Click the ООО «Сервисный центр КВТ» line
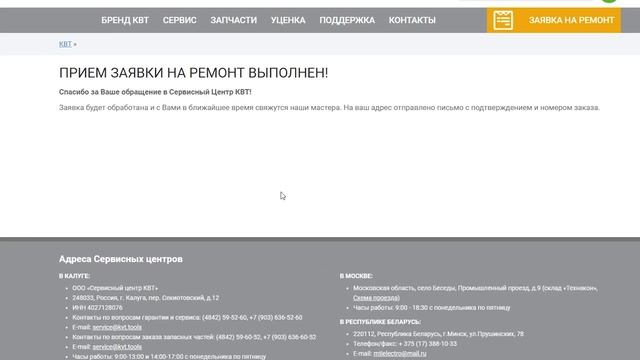Viewport: 640px width, 360px height. click(115, 288)
